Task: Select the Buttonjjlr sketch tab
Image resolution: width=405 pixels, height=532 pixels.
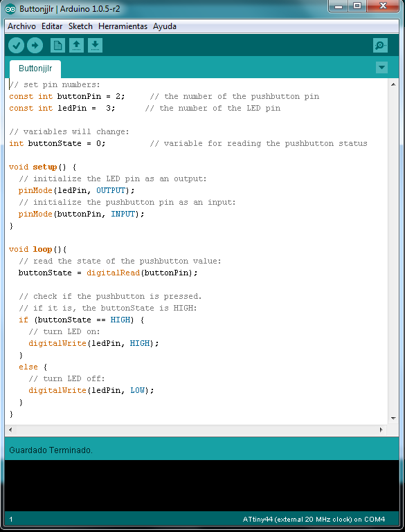Action: [x=35, y=69]
